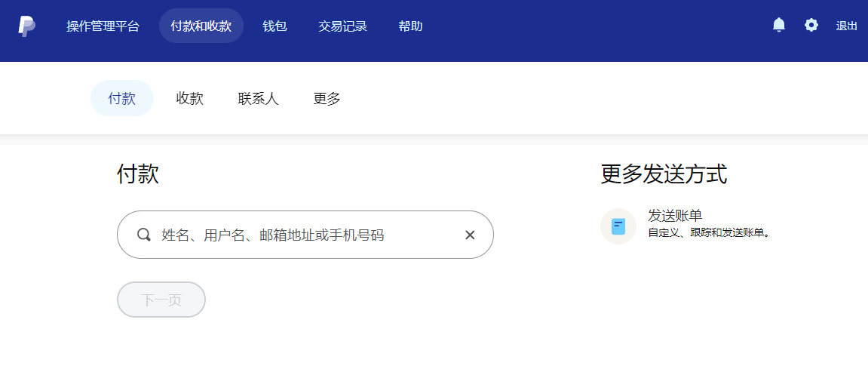
Task: Click the magnifier icon in search box
Action: click(144, 235)
